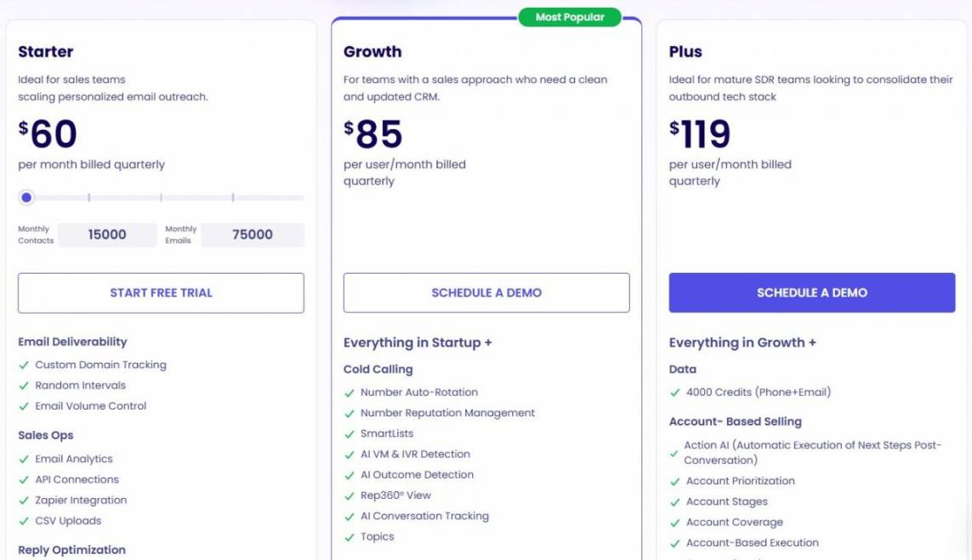Click the pricing slider handle in Starter
Screen dimensions: 972x560
(26, 198)
